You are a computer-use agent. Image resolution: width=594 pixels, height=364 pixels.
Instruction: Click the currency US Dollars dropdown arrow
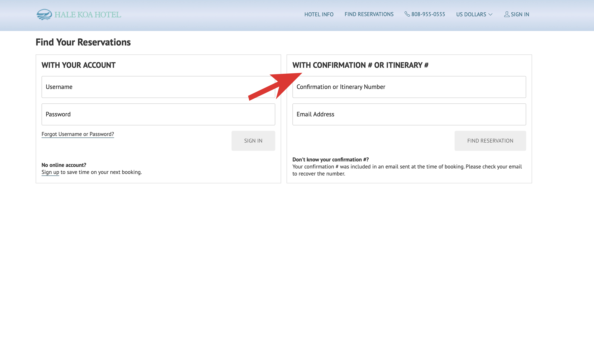(490, 14)
